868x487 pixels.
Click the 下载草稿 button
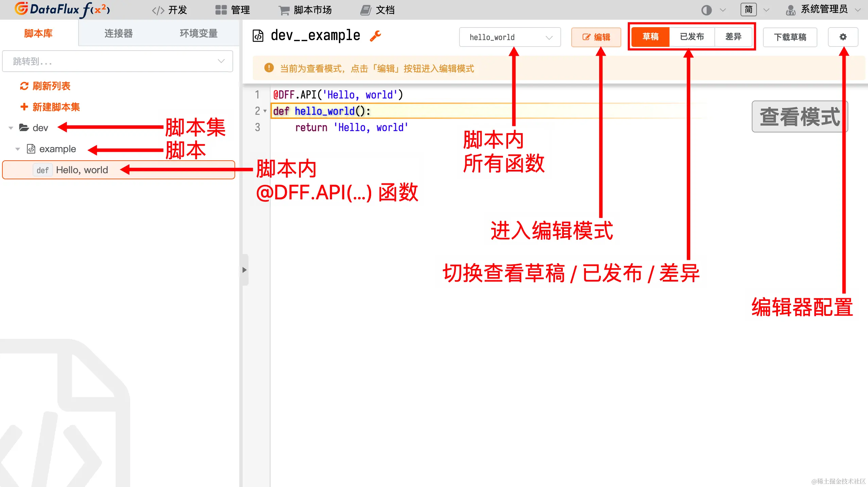click(x=790, y=37)
